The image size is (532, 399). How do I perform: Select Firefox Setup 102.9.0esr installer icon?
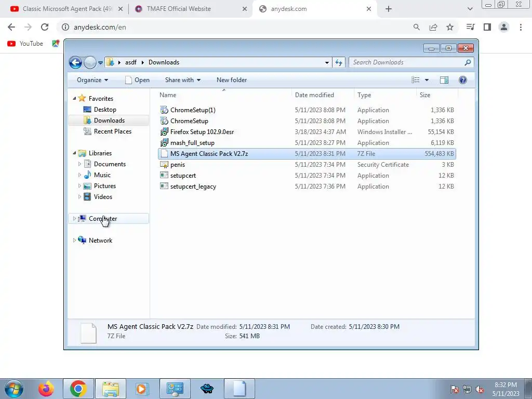coord(164,131)
